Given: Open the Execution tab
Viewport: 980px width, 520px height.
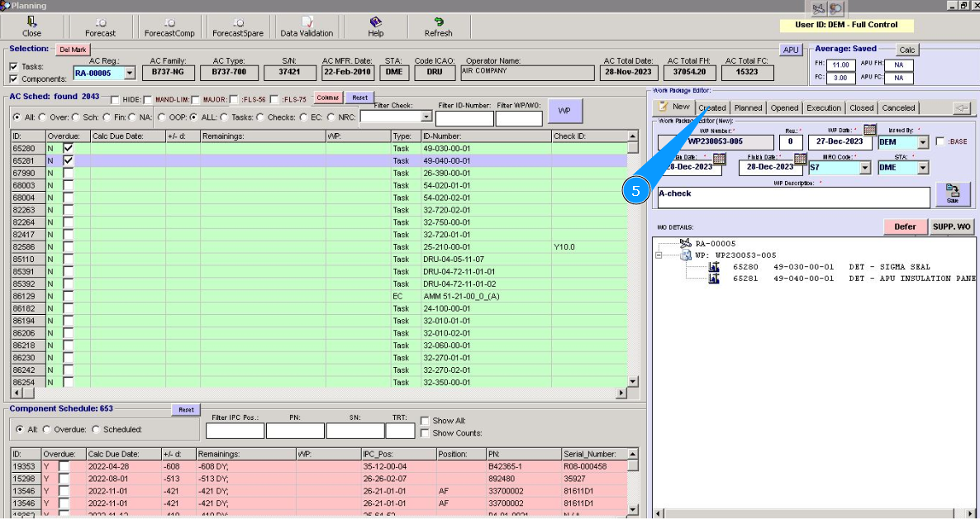Looking at the screenshot, I should point(823,107).
